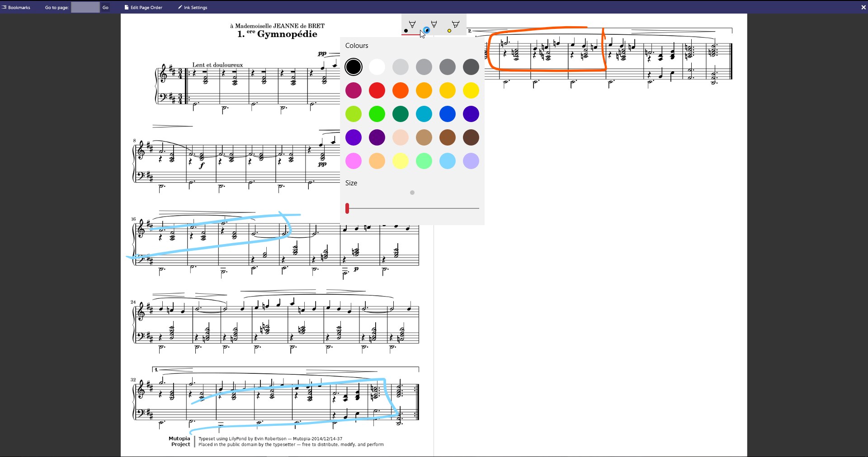Pick the lavender pastel swatch

coord(471,161)
